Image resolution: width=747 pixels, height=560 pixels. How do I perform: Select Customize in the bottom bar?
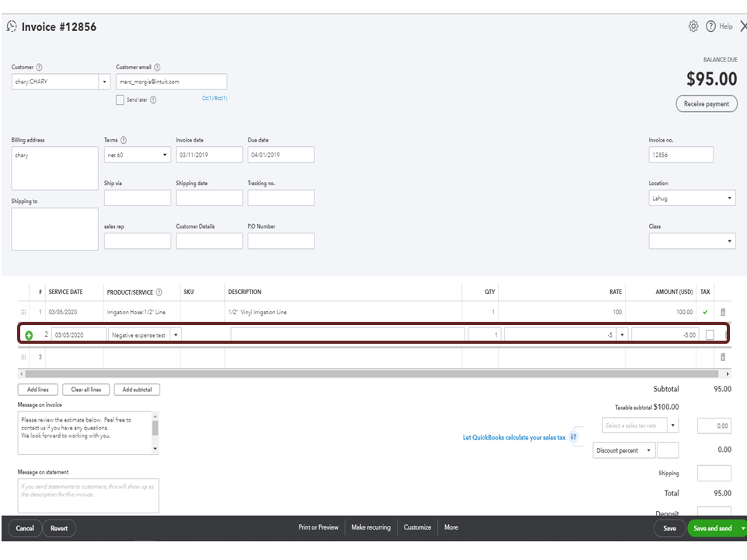417,527
